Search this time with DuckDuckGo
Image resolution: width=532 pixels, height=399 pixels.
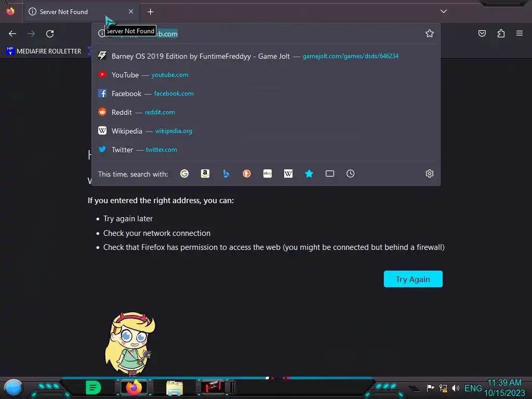247,174
